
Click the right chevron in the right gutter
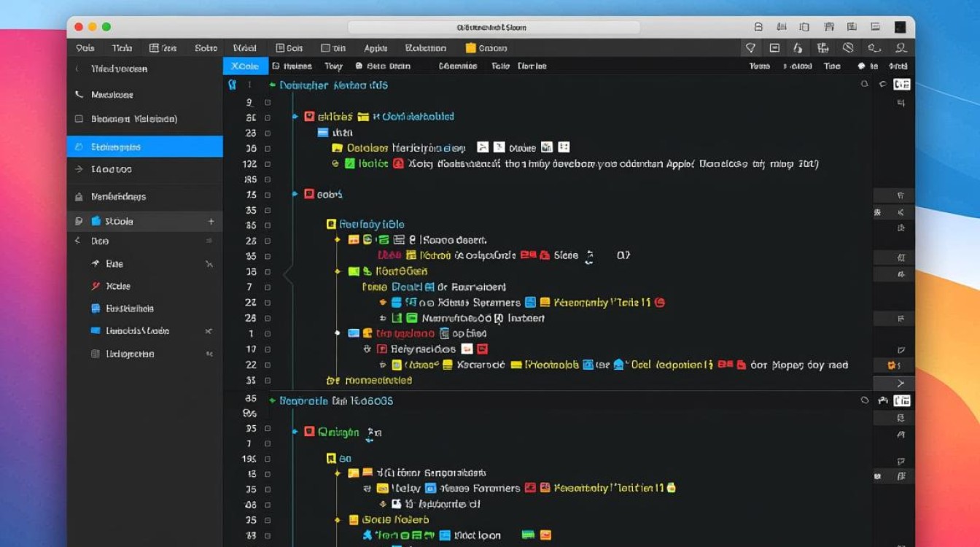point(901,384)
